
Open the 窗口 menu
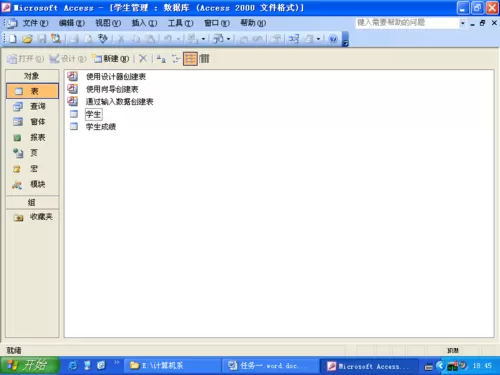(217, 23)
